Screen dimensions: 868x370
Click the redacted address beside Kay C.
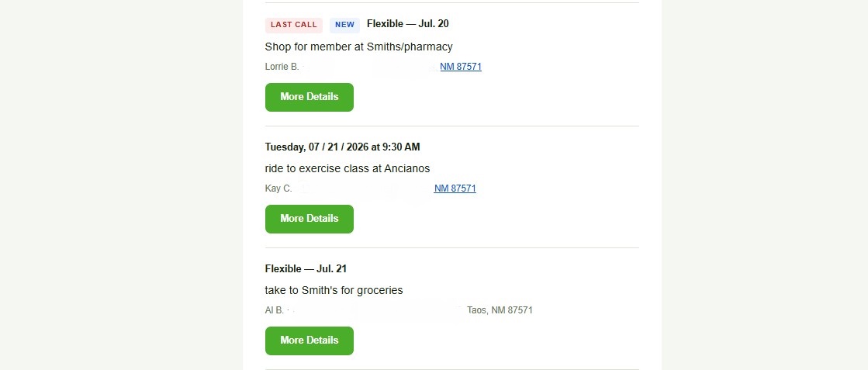point(364,188)
